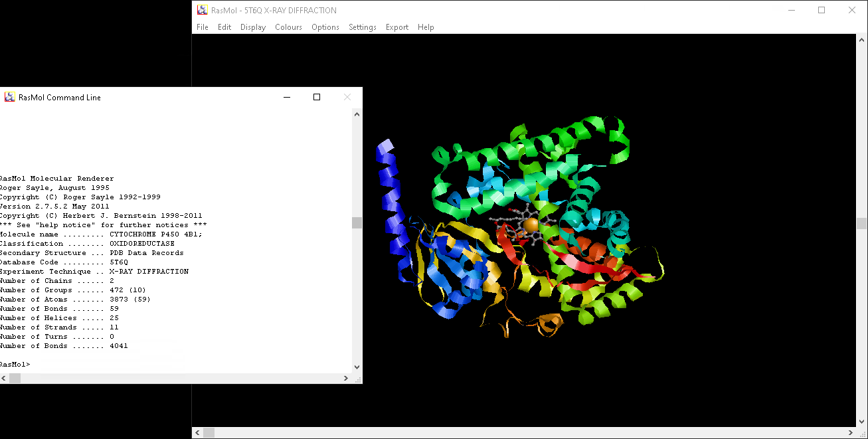Click the command line scroll-up arrow
The width and height of the screenshot is (868, 439).
point(357,114)
